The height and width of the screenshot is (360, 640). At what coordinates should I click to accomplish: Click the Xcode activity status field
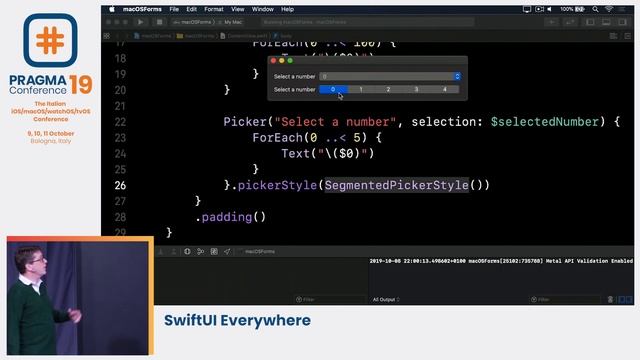click(x=367, y=22)
